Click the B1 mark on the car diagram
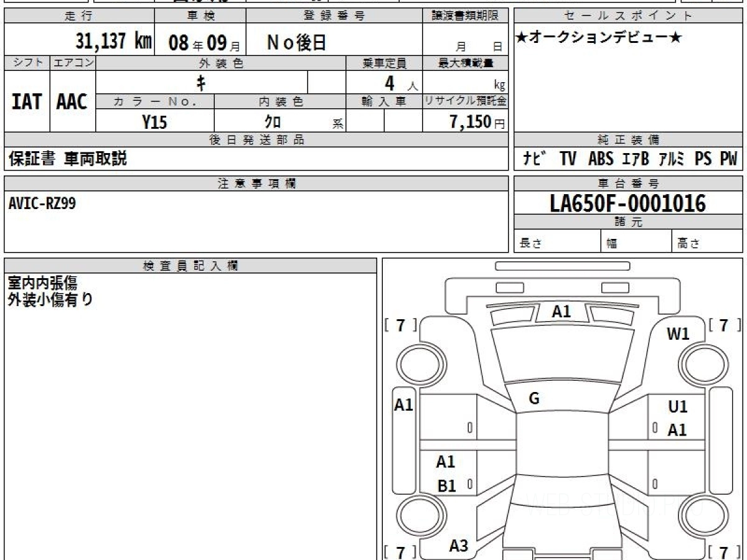Screen dimensions: 747x560 (447, 487)
